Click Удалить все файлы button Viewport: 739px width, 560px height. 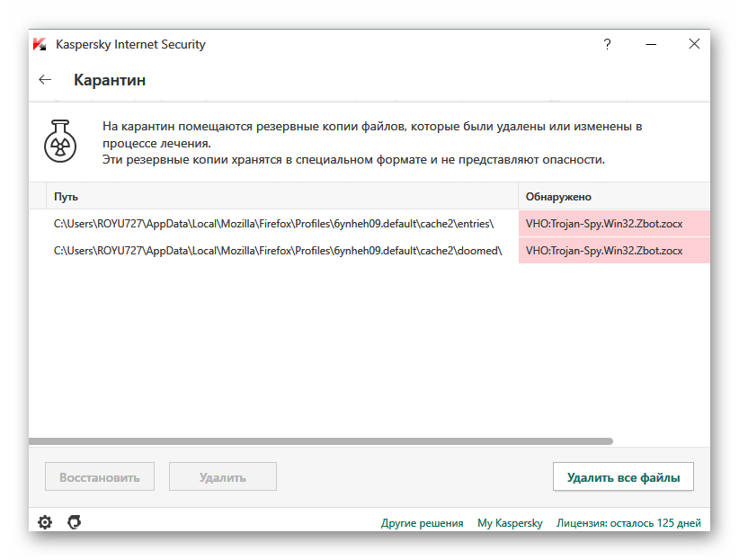tap(623, 476)
